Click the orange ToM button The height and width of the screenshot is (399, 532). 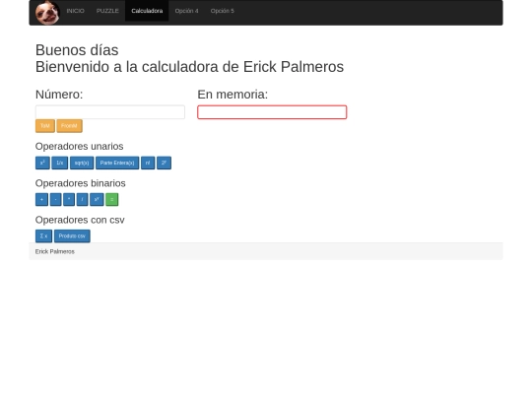click(x=45, y=126)
